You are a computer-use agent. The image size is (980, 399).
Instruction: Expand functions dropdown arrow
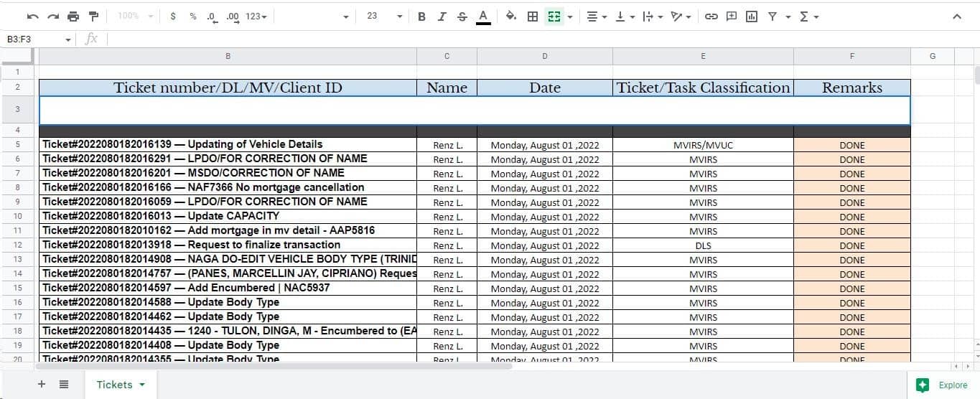tap(816, 17)
